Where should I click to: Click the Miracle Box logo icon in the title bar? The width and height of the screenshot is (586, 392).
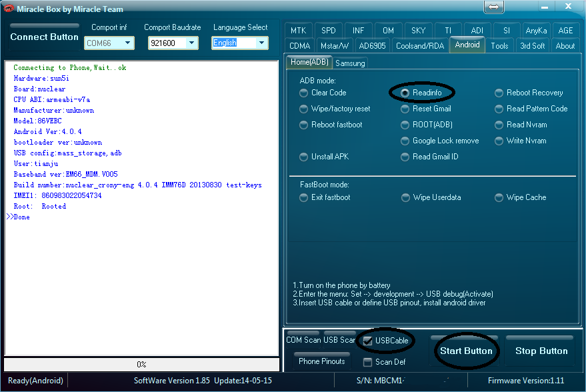8,8
